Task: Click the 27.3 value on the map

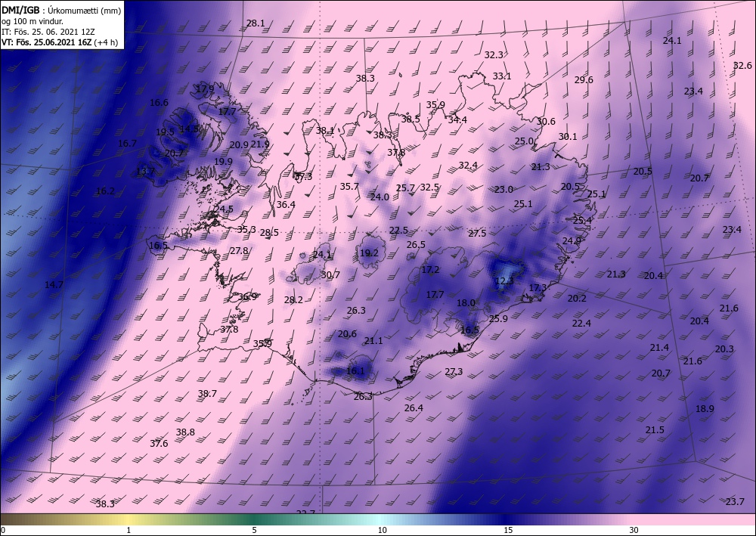Action: tap(453, 372)
